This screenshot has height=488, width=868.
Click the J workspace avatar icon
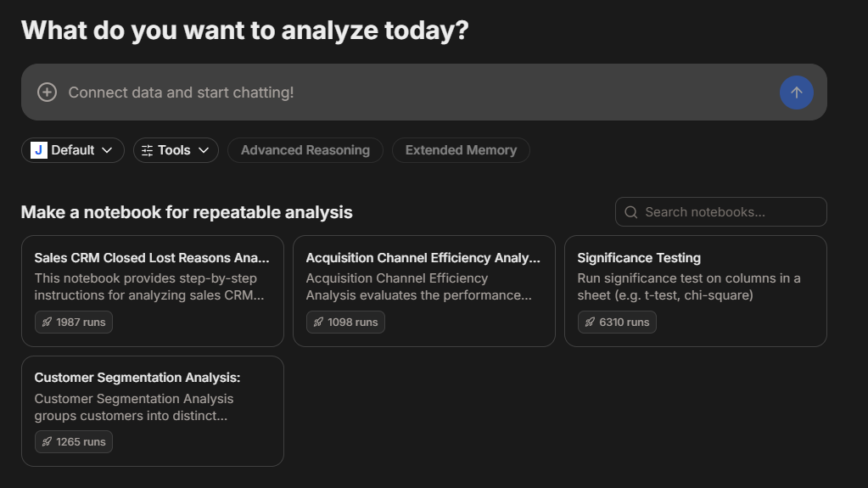pyautogui.click(x=39, y=150)
